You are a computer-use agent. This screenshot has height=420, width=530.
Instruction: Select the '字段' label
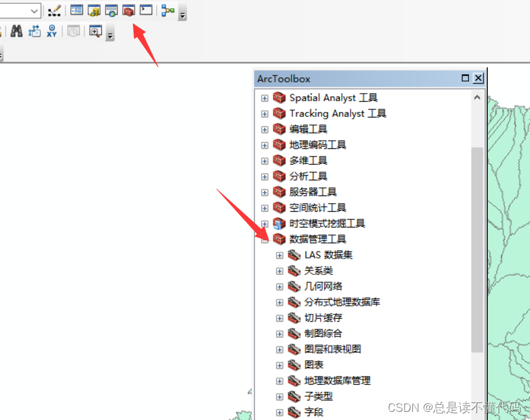click(313, 412)
